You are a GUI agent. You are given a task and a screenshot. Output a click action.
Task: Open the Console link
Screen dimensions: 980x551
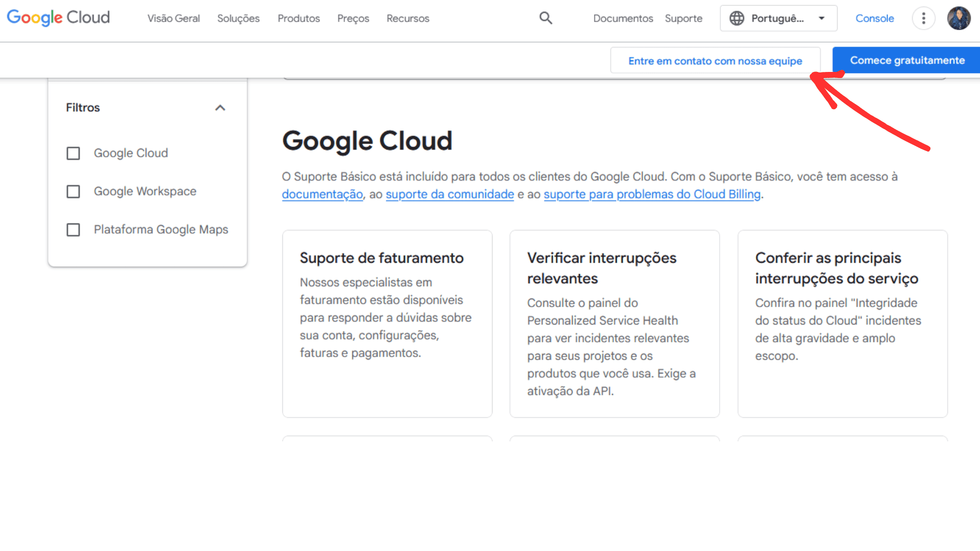tap(874, 18)
